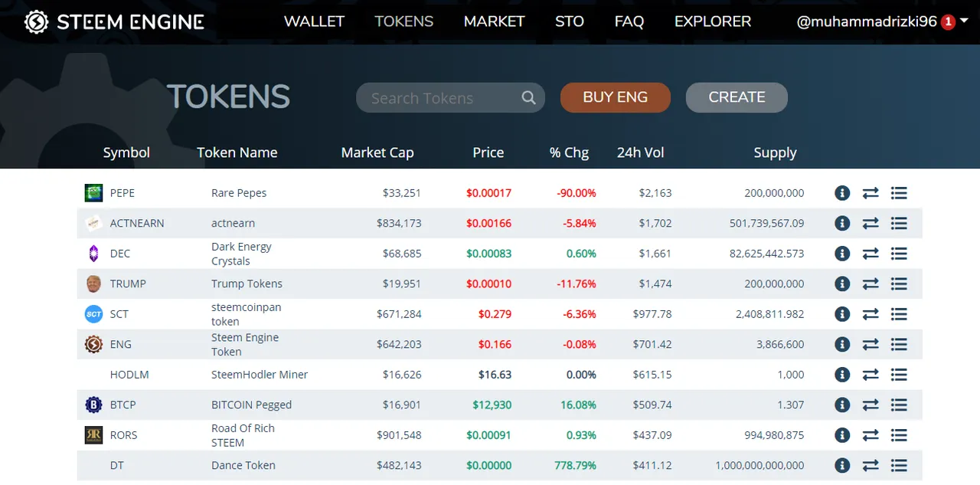Viewport: 980px width, 485px height.
Task: Open list icon for SCT token
Action: [899, 314]
